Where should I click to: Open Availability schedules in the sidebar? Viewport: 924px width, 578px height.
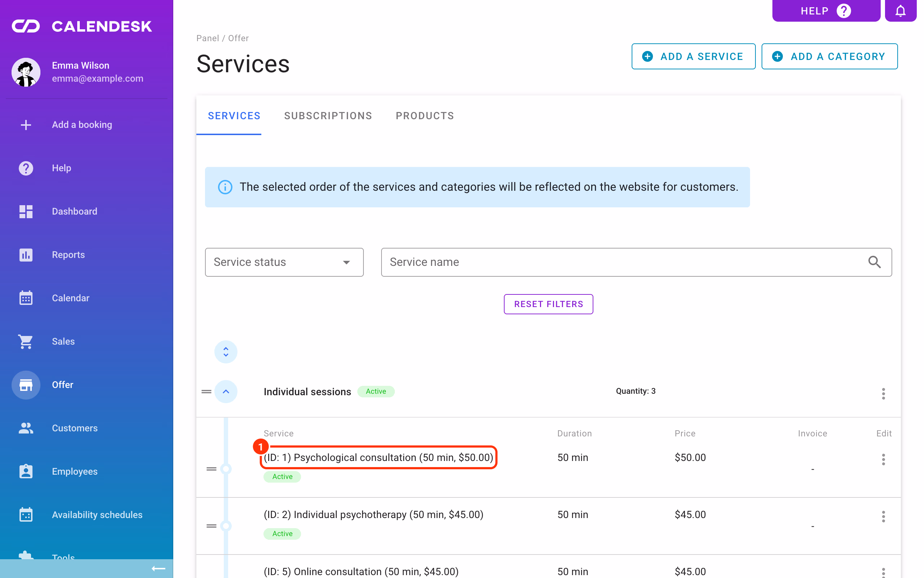click(x=97, y=514)
